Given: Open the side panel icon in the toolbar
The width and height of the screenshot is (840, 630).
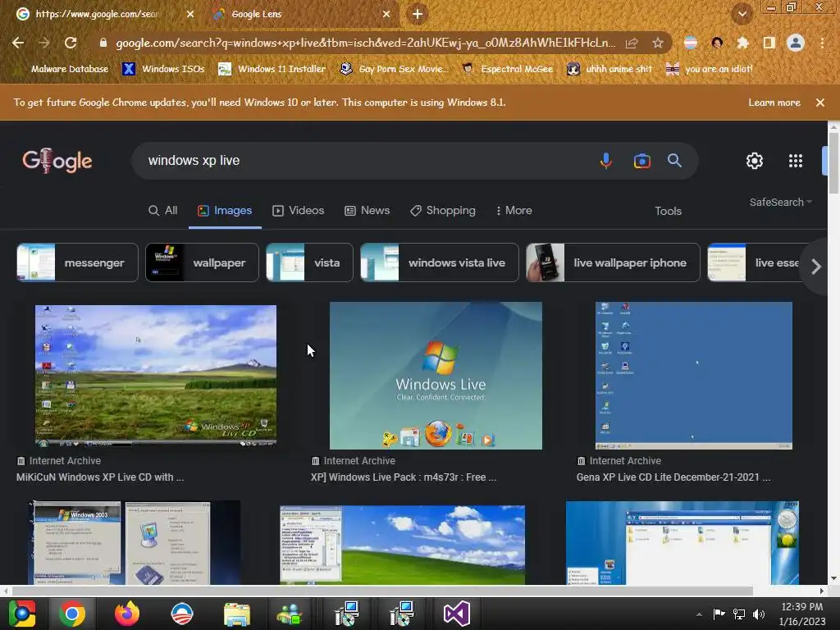Looking at the screenshot, I should click(769, 43).
